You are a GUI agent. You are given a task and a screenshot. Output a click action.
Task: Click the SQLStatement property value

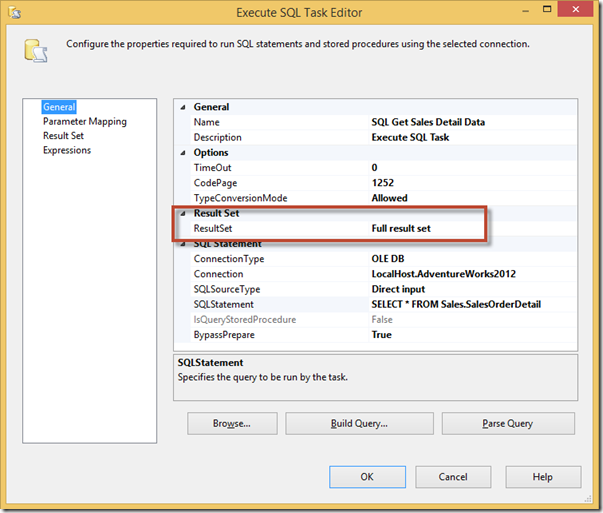455,304
